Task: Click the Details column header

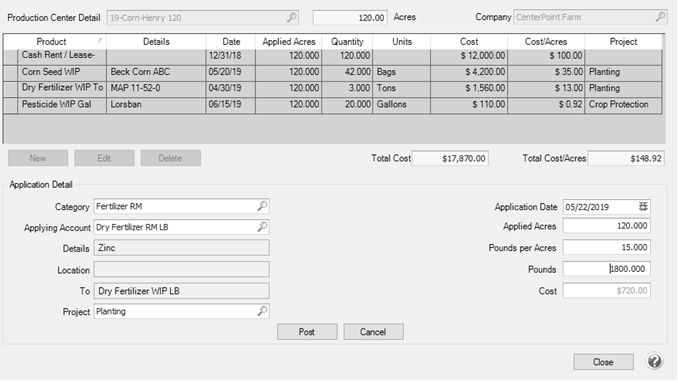Action: tap(156, 42)
